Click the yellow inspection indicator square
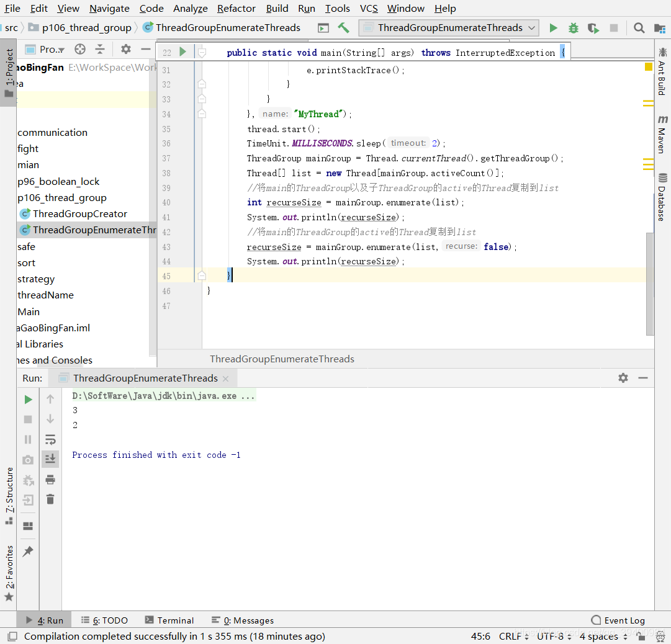 (x=648, y=67)
